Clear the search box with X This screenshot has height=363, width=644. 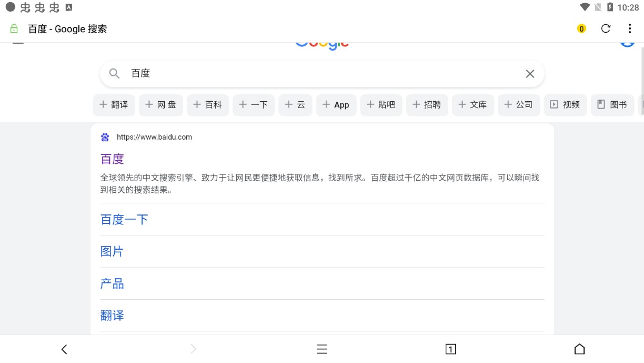530,74
